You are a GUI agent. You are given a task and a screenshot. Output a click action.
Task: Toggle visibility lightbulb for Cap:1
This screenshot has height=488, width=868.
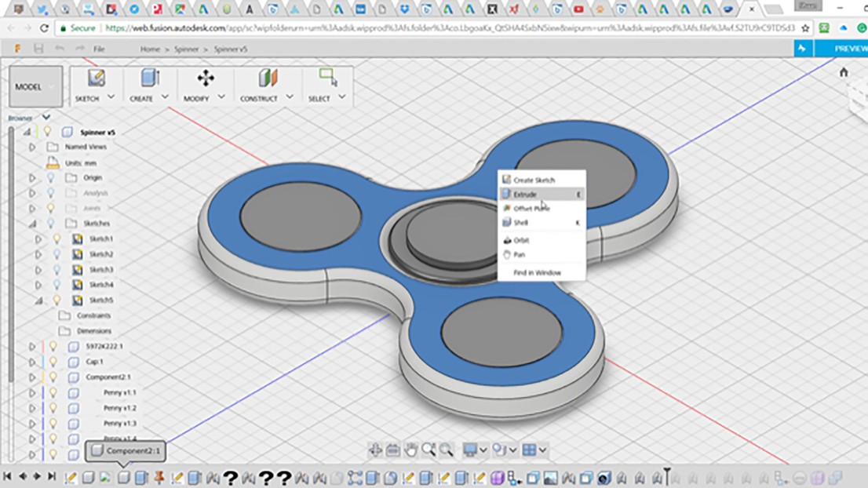click(x=53, y=362)
